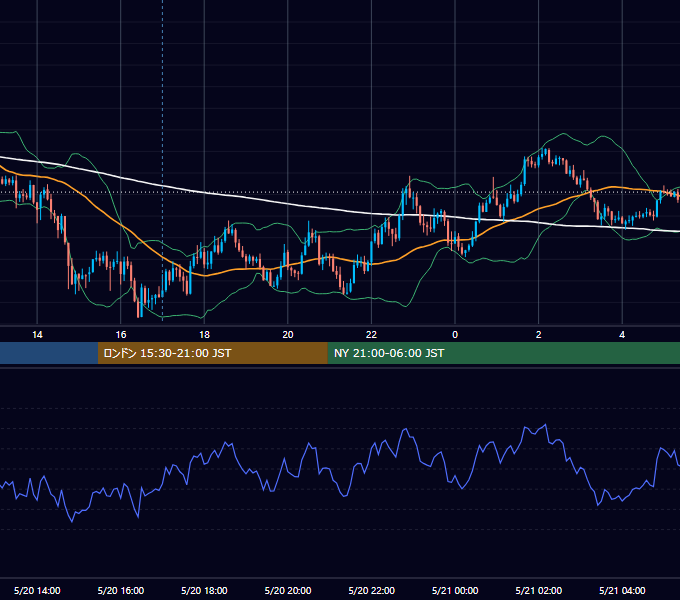Click the 5/21 04:00 date label
Image resolution: width=680 pixels, height=600 pixels.
pos(622,590)
